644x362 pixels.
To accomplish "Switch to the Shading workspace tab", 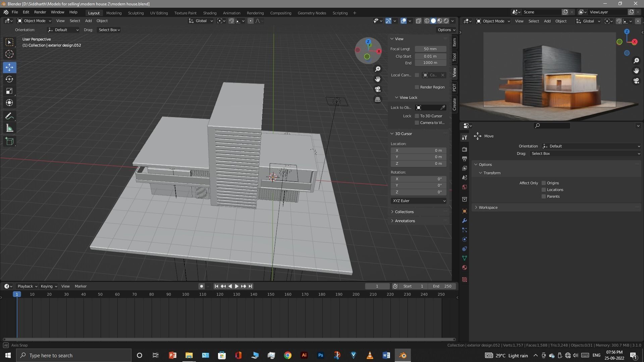I will (210, 13).
